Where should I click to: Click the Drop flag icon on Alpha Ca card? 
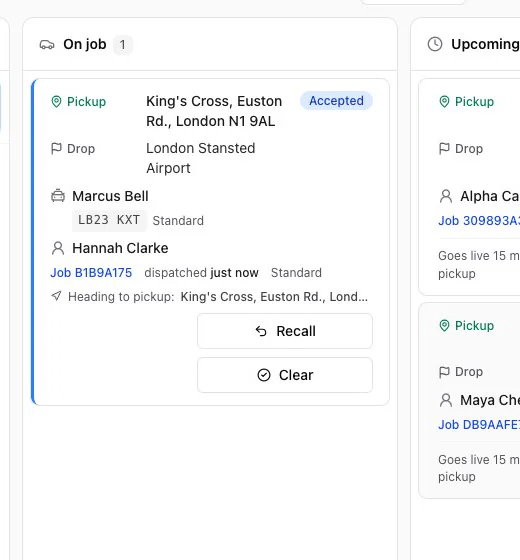tap(444, 149)
